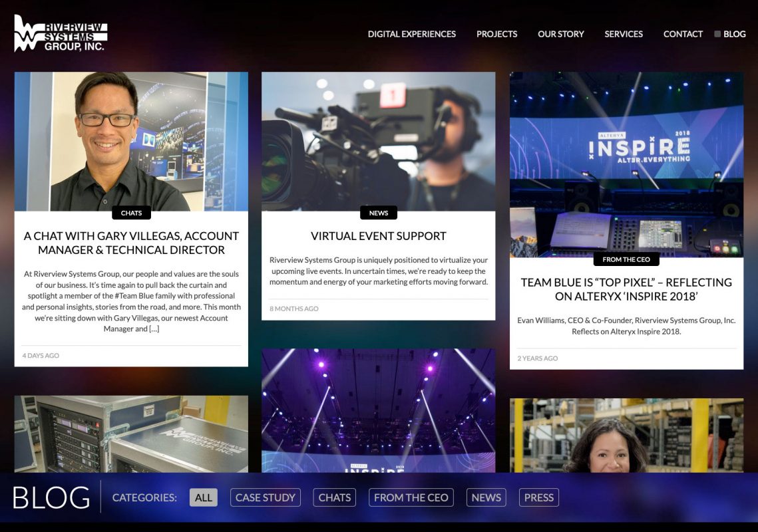Open the woman in warehouse image
Screen dimensions: 758x532
[626, 436]
